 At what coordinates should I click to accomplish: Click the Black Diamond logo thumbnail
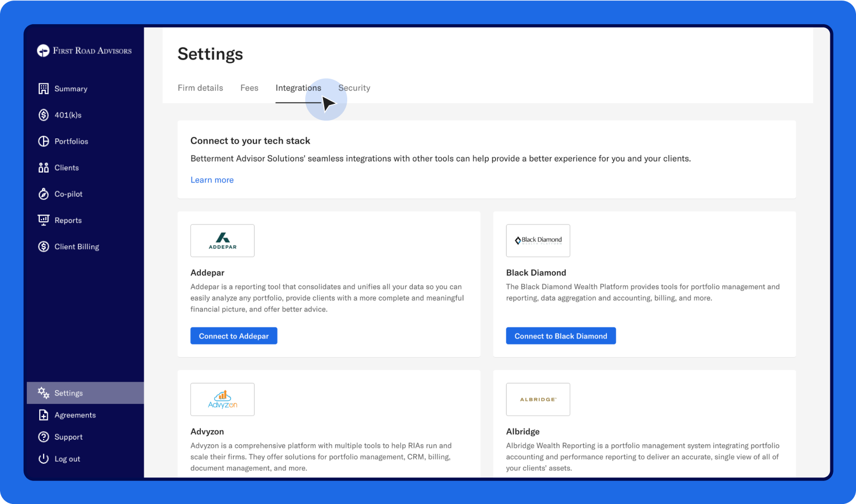click(x=538, y=241)
